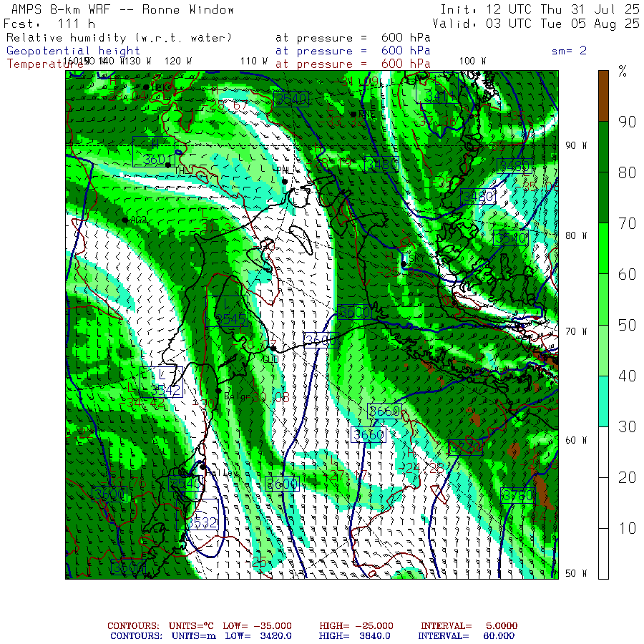Click the 'sm= 2' smoothing text
This screenshot has width=644, height=644.
click(x=569, y=51)
